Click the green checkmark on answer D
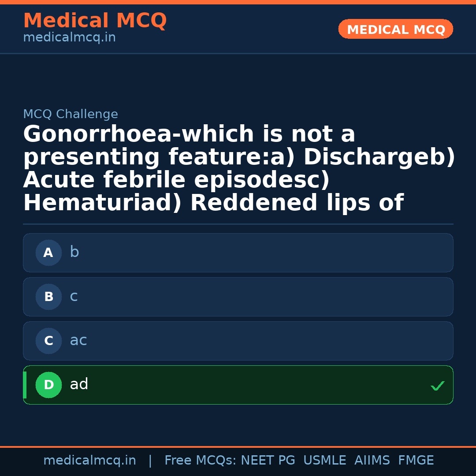Image resolution: width=476 pixels, height=476 pixels. (438, 386)
